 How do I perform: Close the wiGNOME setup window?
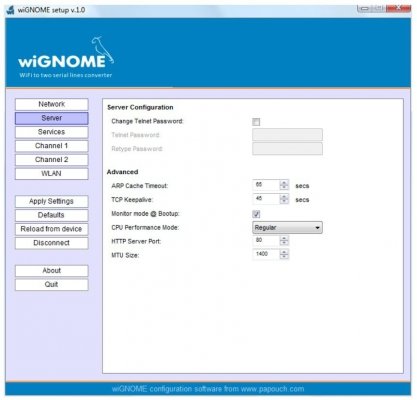(399, 9)
